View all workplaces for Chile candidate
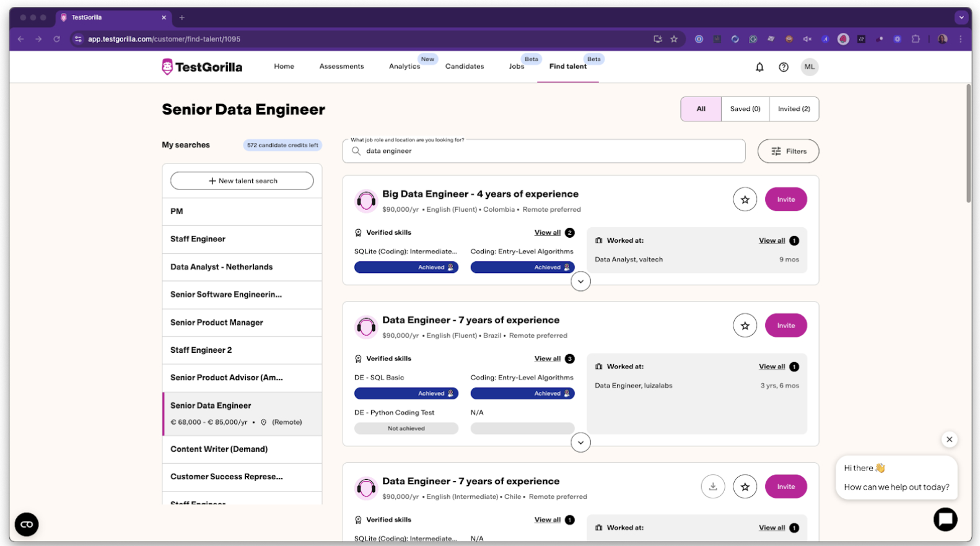 click(x=772, y=528)
